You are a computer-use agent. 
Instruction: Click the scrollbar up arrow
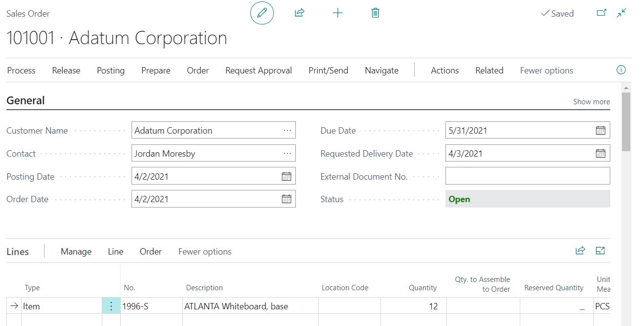click(626, 88)
